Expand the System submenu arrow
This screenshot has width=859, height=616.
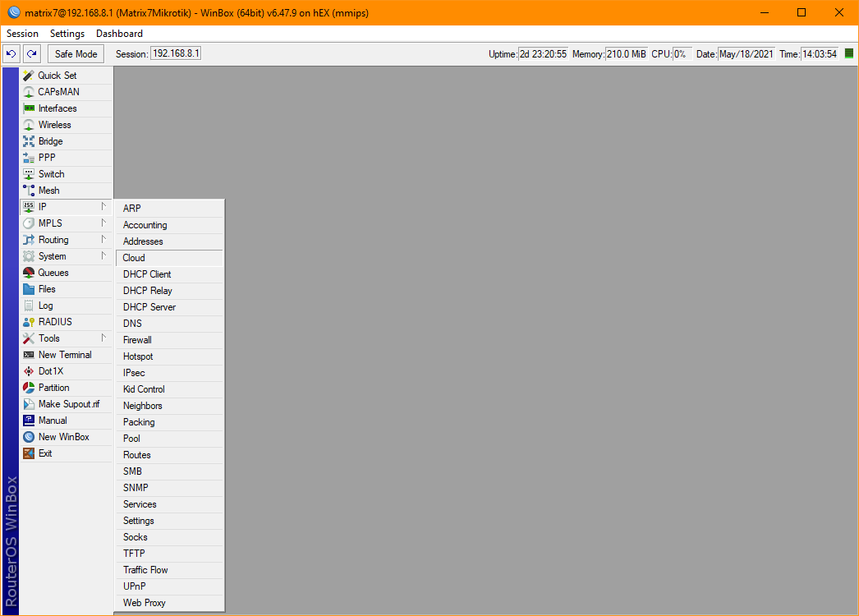click(x=103, y=256)
